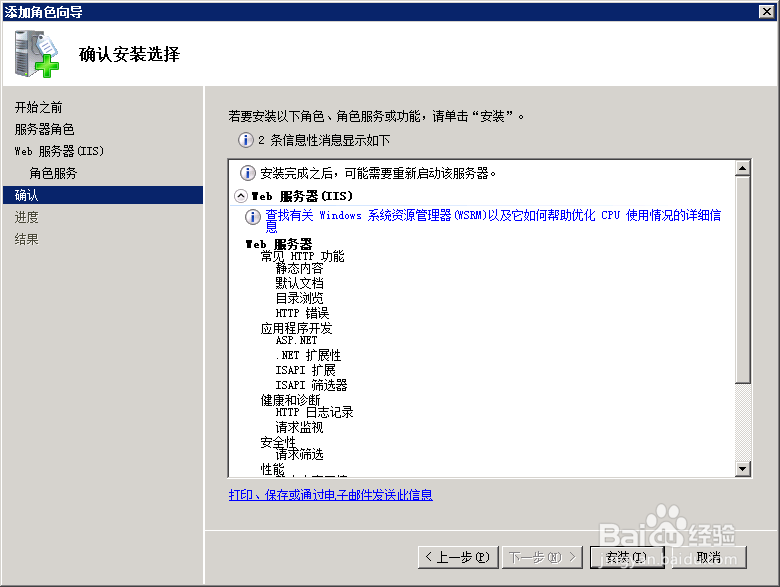Cancel the wizard with 取消 button
This screenshot has width=780, height=587.
(709, 557)
